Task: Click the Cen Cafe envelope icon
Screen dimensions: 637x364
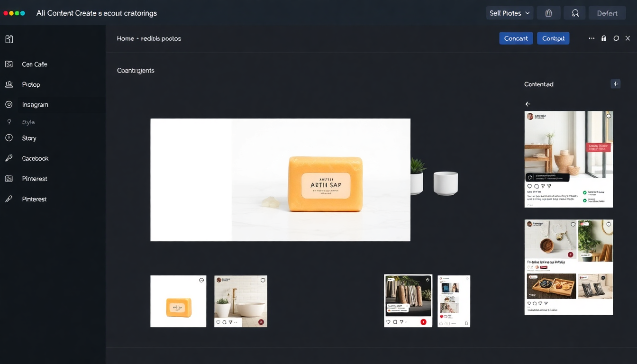Action: pyautogui.click(x=9, y=64)
